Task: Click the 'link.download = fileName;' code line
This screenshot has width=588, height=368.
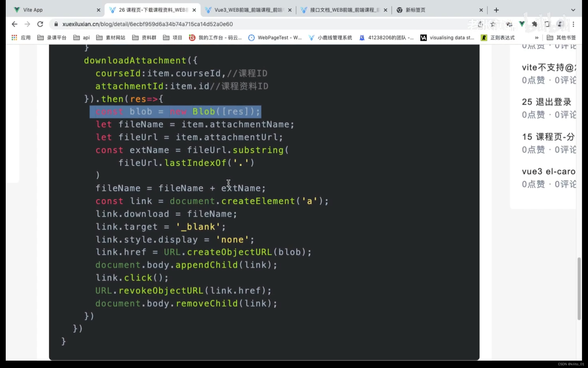Action: pyautogui.click(x=166, y=214)
